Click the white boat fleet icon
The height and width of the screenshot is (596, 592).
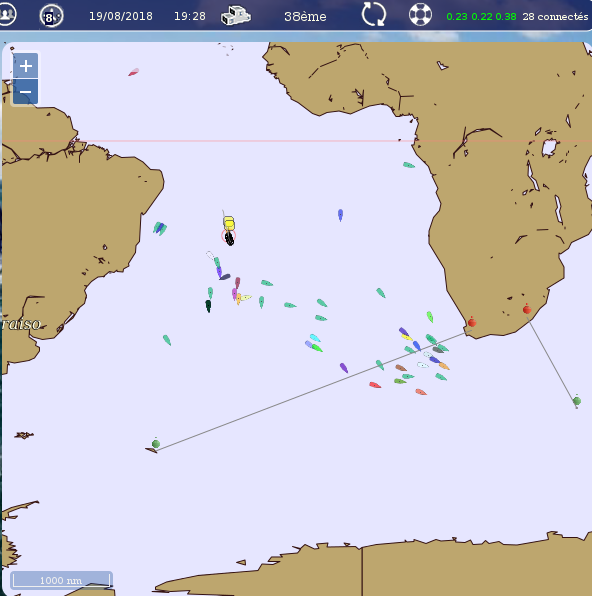(x=236, y=16)
